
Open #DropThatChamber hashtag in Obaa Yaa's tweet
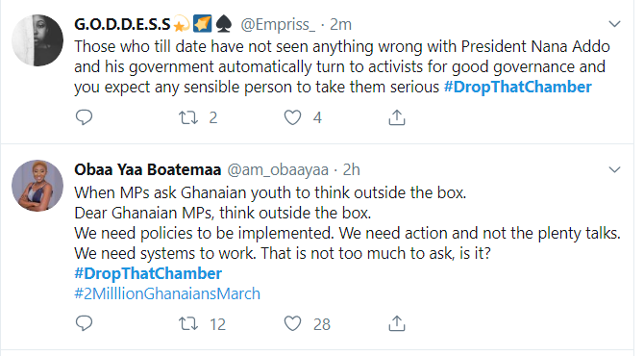coord(148,274)
